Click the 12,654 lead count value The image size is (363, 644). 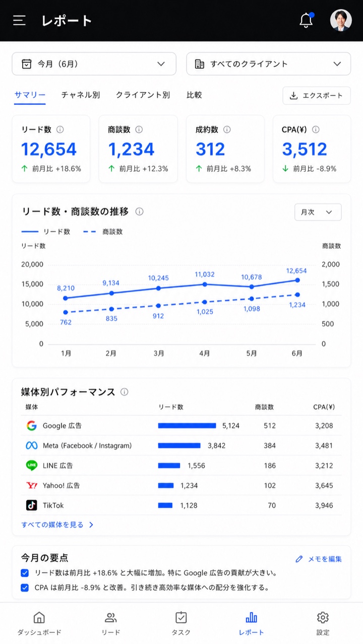49,149
